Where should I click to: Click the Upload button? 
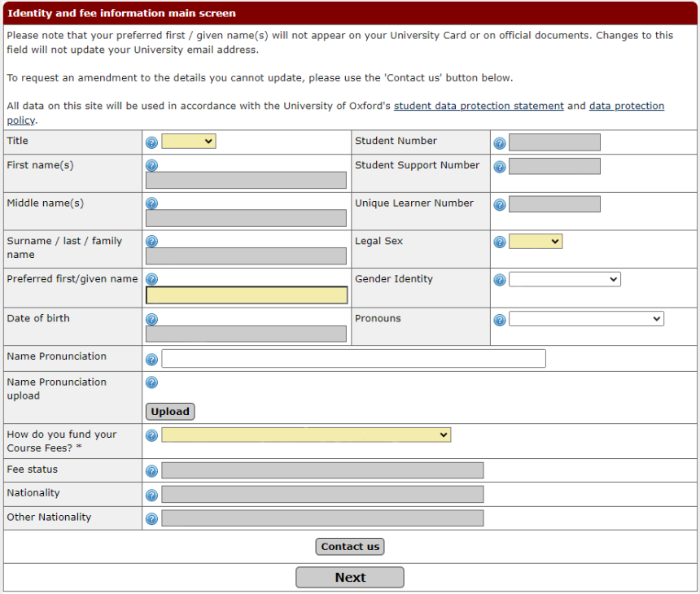tap(170, 412)
